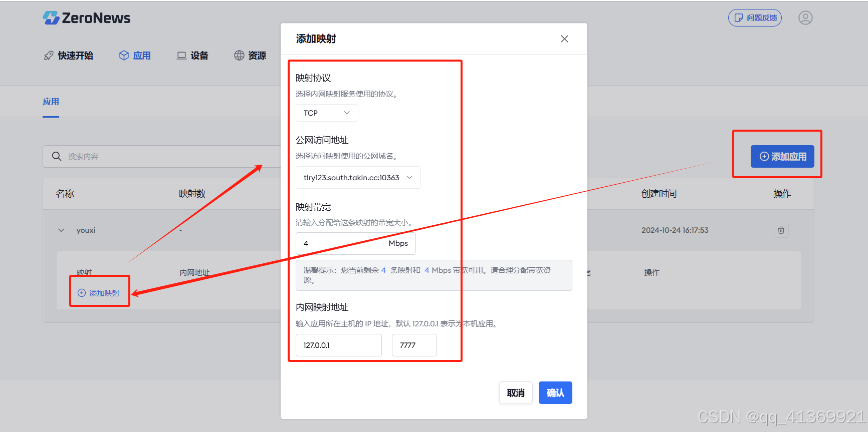The height and width of the screenshot is (432, 868).
Task: Click the globe icon beside 资源
Action: coord(239,56)
